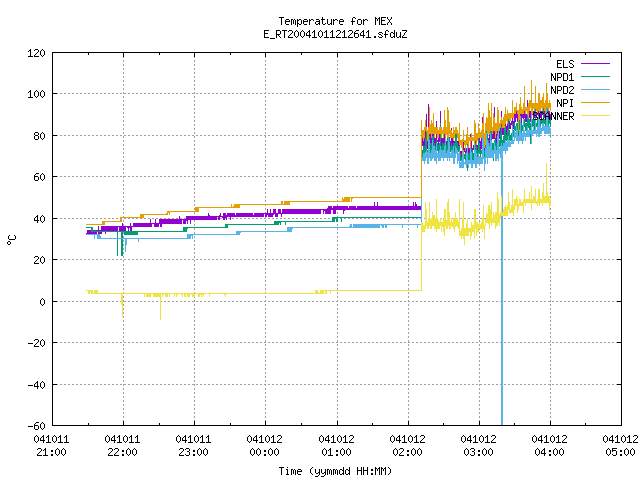
Task: Click the y-axis value 20
Action: pyautogui.click(x=40, y=260)
